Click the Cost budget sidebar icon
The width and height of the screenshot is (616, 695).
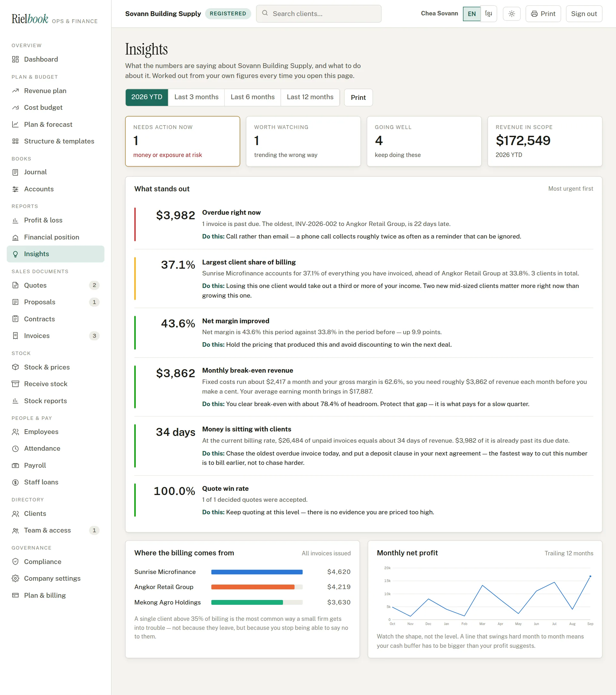(x=15, y=108)
